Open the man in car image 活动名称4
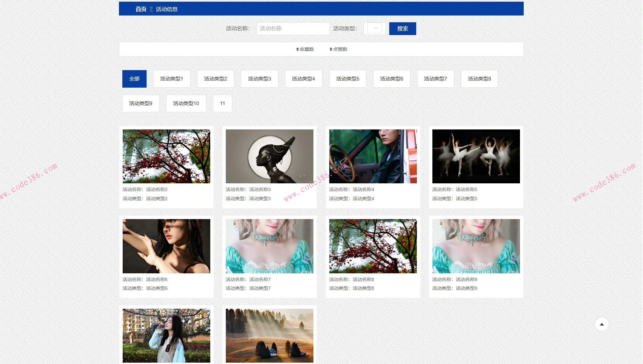Viewport: 643px width, 364px height. pos(373,156)
